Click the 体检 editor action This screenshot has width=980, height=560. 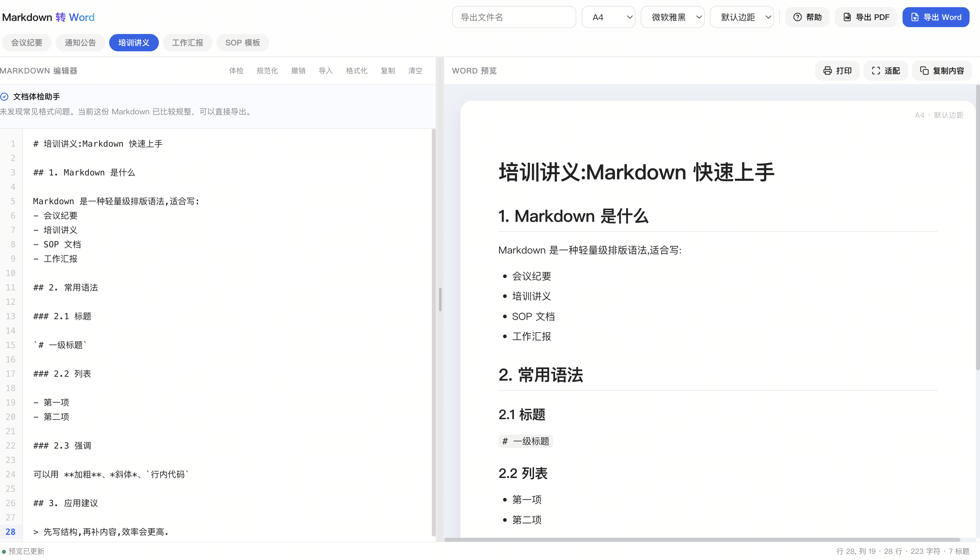pos(236,71)
